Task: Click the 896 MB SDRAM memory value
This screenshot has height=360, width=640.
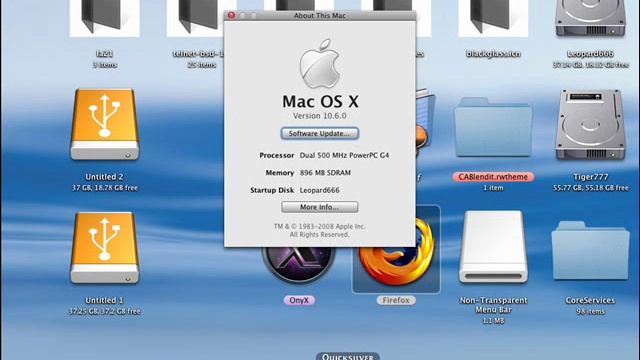Action: pos(325,173)
